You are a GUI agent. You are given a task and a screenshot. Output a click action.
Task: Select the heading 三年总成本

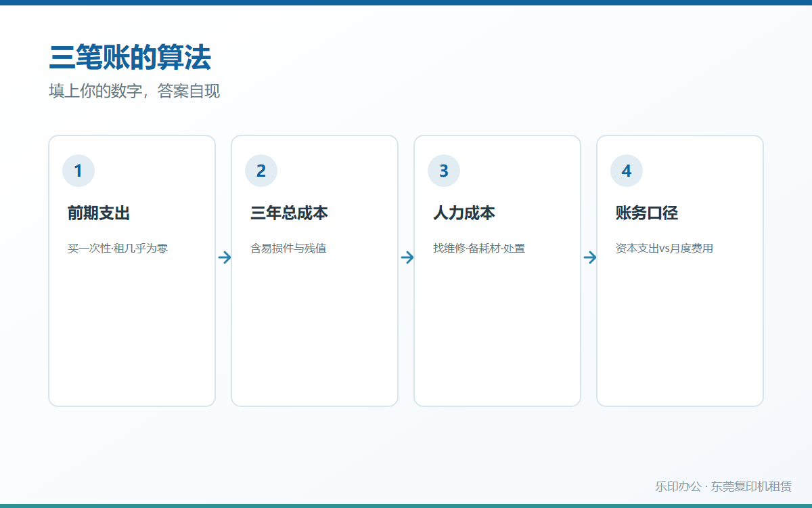289,213
